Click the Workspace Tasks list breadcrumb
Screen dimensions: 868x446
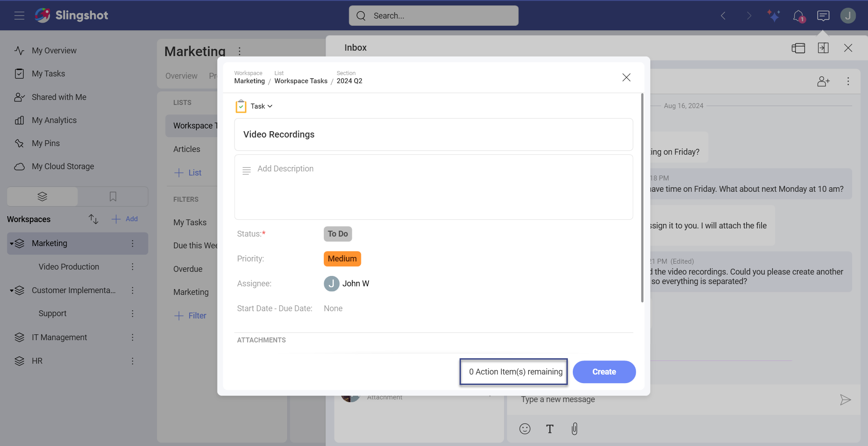point(301,81)
